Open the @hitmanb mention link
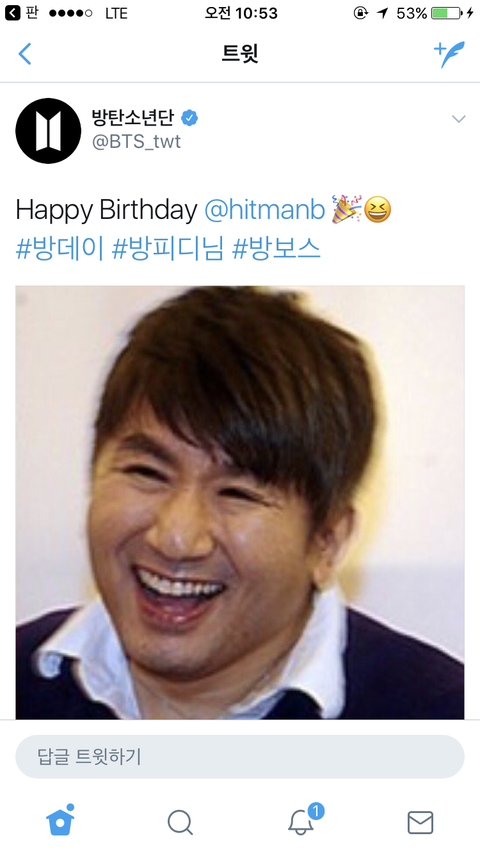 coord(265,210)
